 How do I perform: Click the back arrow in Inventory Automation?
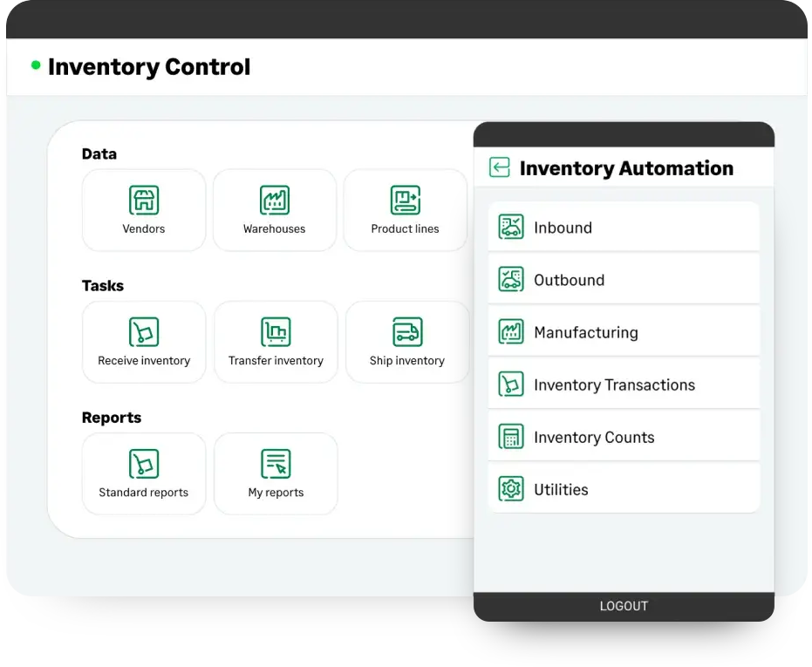pyautogui.click(x=500, y=167)
